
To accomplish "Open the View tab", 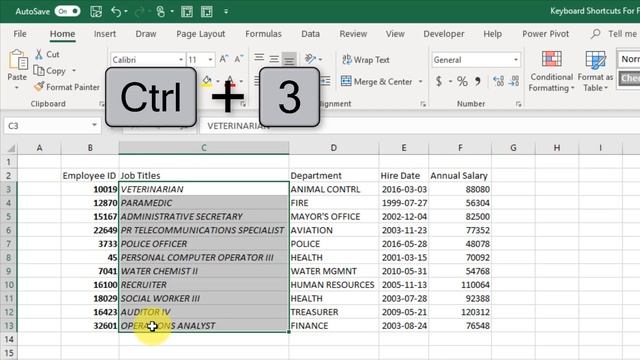I will (x=395, y=34).
